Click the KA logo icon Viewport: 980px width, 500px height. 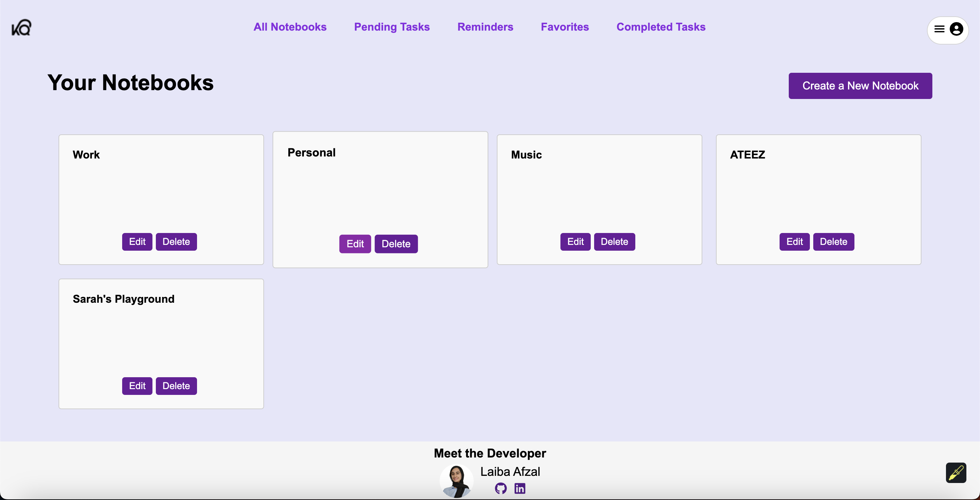(x=21, y=27)
